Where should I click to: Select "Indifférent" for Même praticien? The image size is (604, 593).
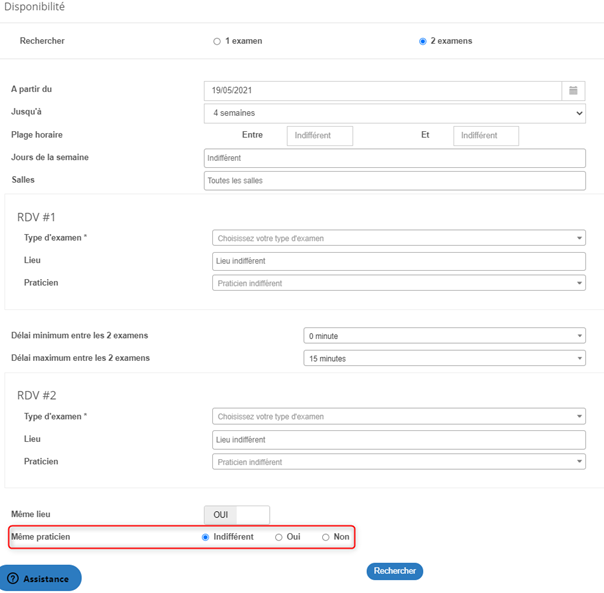206,537
